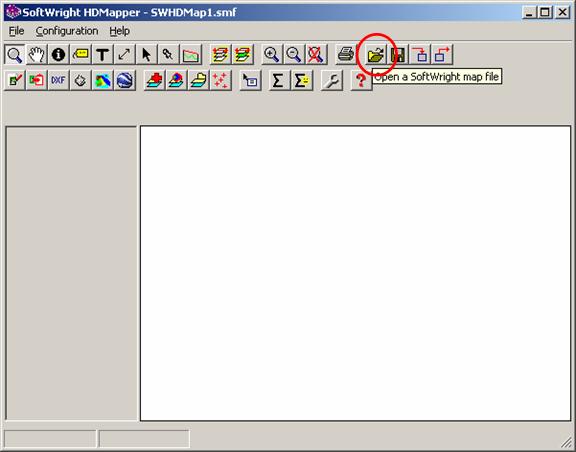This screenshot has width=576, height=452.
Task: Select the arrow pointer tool
Action: [146, 55]
